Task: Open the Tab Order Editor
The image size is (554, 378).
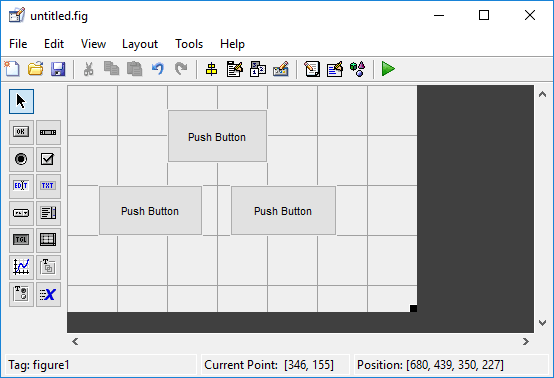Action: [x=258, y=69]
